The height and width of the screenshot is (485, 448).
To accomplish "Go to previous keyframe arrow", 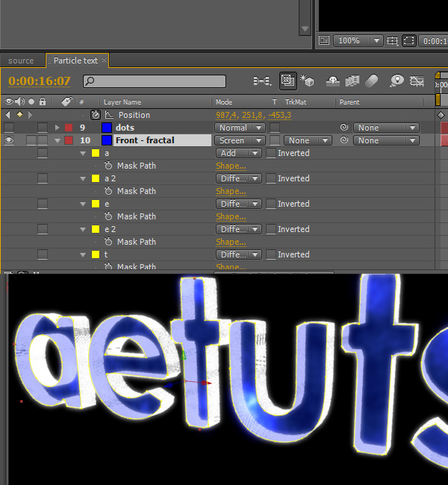I will tap(8, 115).
